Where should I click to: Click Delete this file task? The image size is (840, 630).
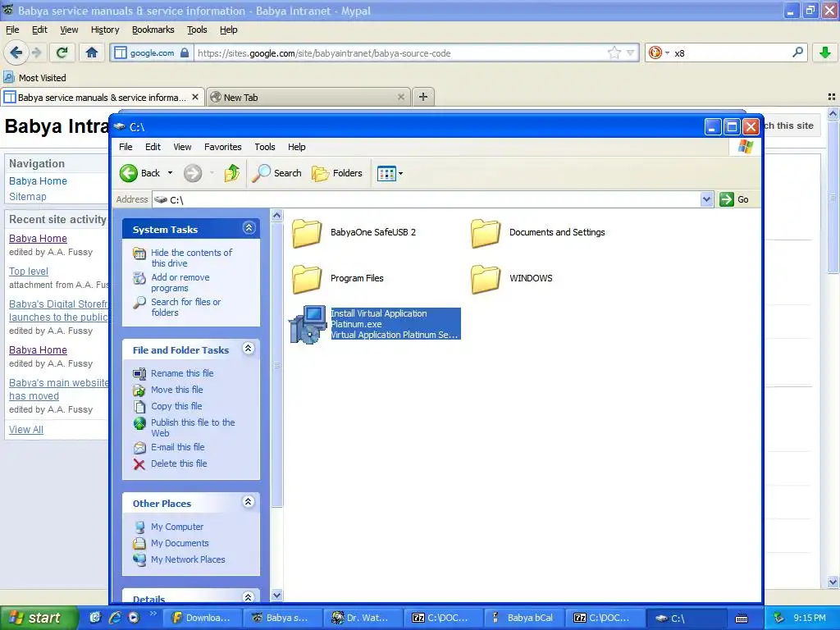[x=178, y=464]
